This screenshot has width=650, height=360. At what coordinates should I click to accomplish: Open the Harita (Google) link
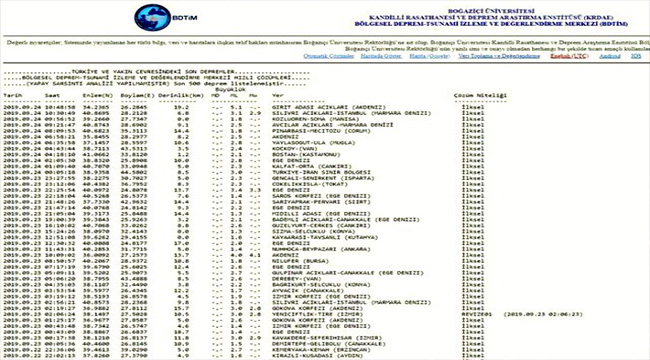tap(429, 56)
